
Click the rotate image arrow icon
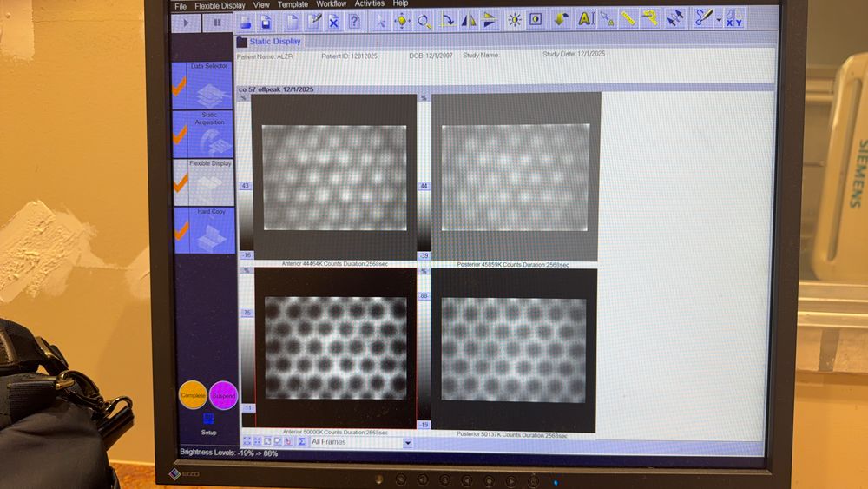(x=447, y=21)
